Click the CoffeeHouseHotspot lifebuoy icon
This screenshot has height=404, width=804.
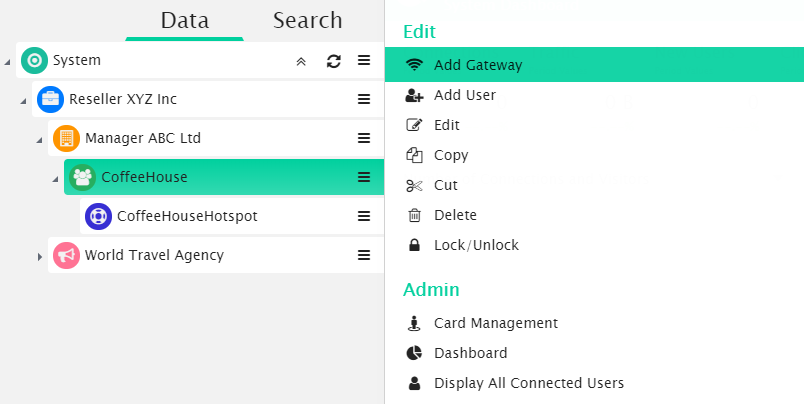click(98, 216)
